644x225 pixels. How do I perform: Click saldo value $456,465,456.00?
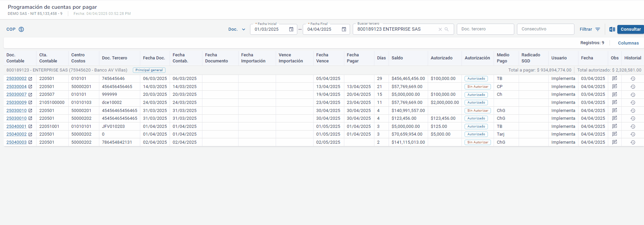click(408, 79)
